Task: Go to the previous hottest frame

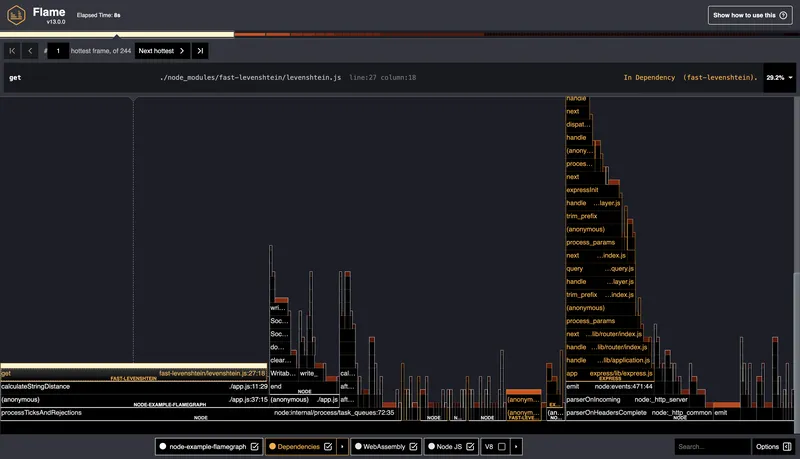Action: pos(30,50)
